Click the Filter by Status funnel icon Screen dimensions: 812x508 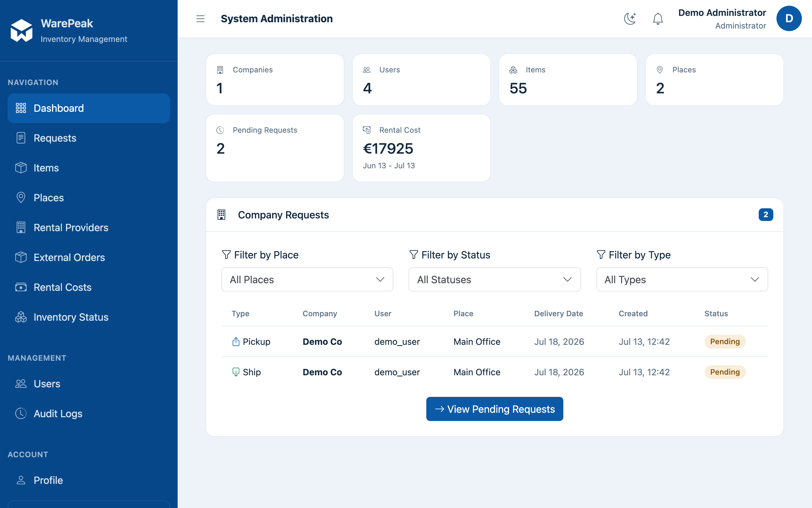click(x=414, y=255)
